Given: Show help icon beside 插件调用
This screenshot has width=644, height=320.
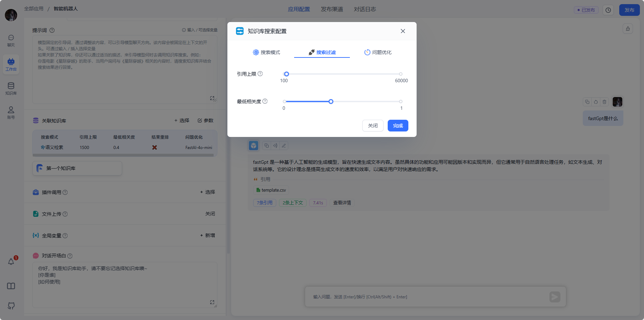Looking at the screenshot, I should (65, 192).
